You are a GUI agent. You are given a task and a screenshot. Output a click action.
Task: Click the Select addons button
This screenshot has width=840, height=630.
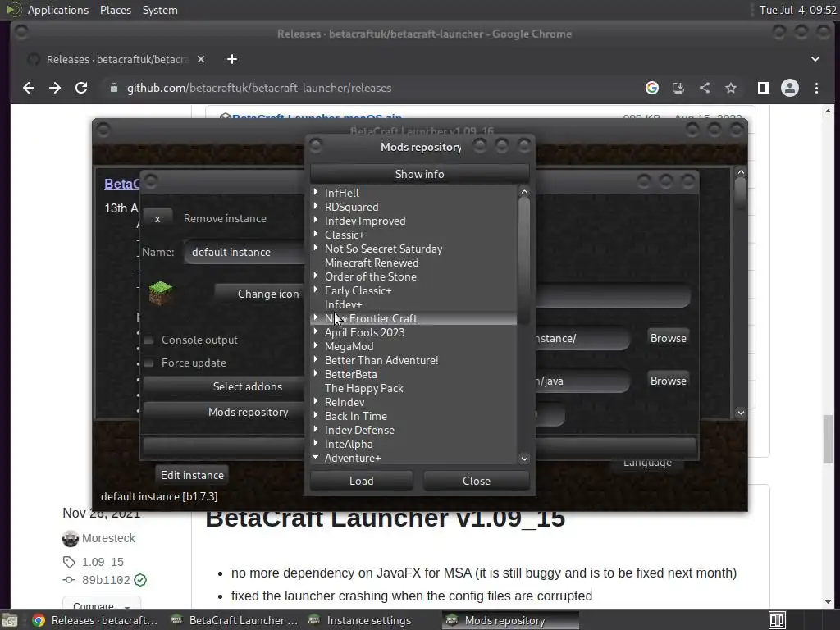(224, 387)
